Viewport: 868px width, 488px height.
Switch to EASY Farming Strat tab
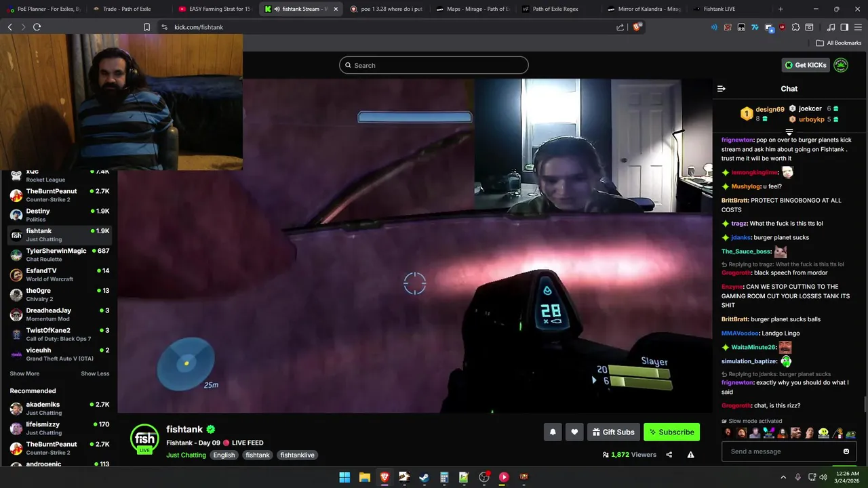[x=214, y=9]
